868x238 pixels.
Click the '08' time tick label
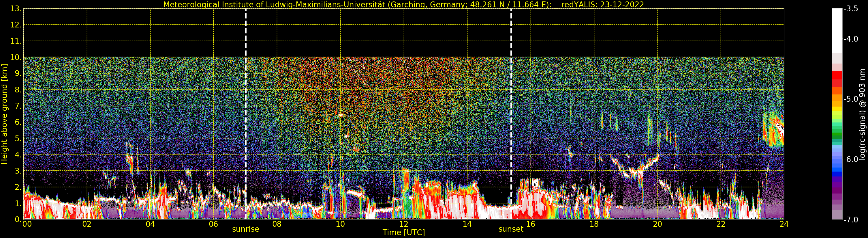tap(277, 224)
